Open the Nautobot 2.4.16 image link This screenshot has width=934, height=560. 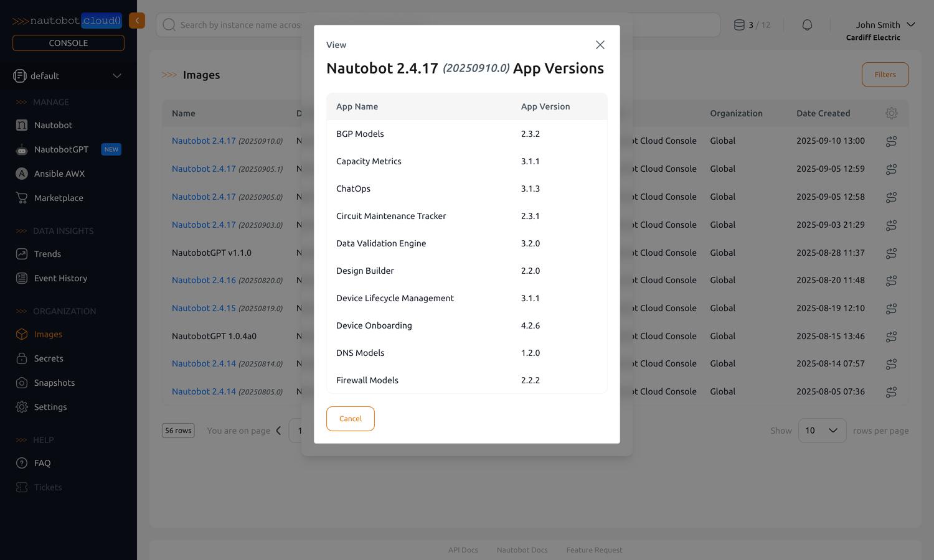pos(204,280)
